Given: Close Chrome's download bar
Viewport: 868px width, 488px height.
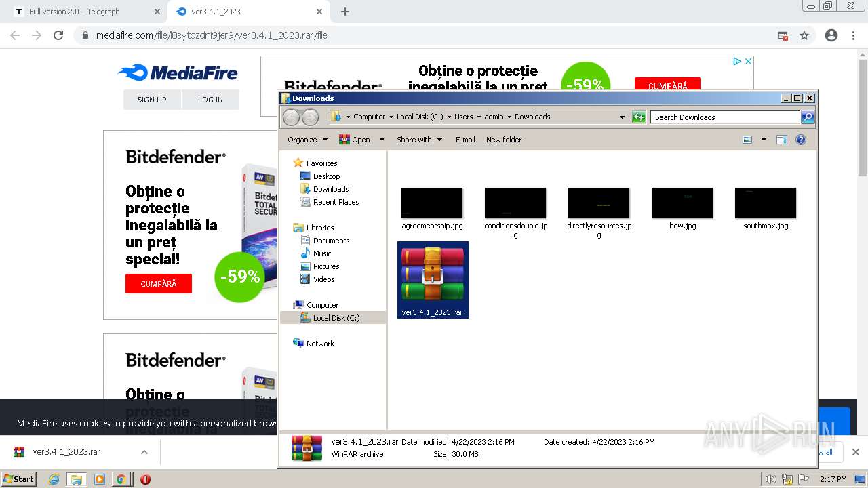Looking at the screenshot, I should (856, 452).
